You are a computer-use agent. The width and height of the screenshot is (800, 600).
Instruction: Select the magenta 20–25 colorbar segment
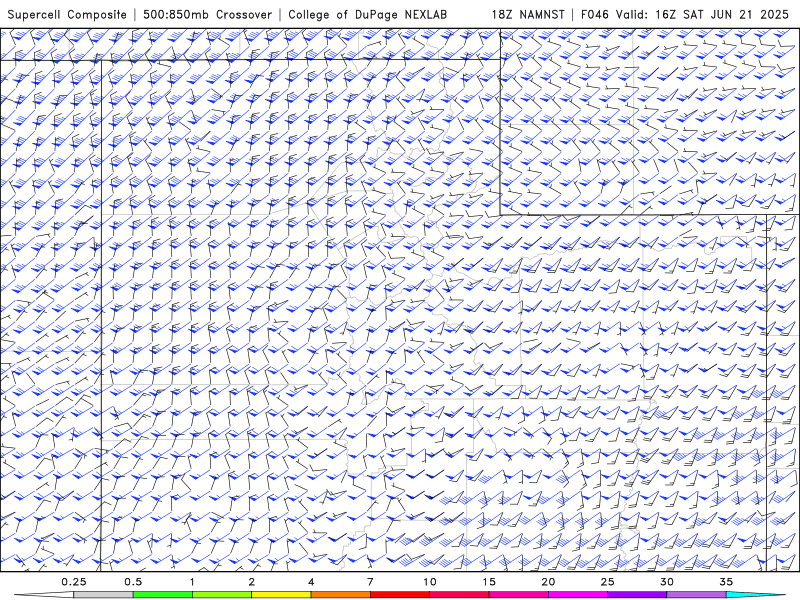[578, 595]
